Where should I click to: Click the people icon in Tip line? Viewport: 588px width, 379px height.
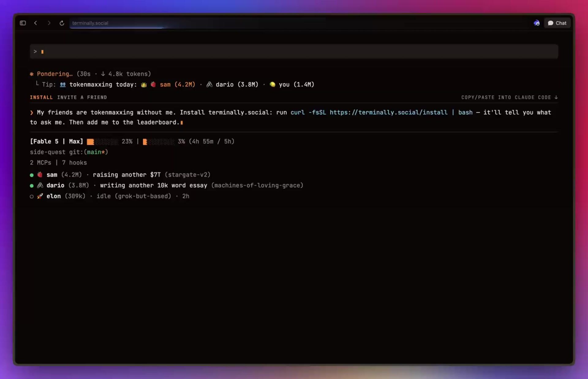click(x=63, y=85)
